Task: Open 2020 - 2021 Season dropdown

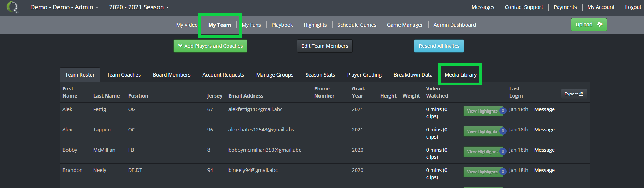Action: 139,7
